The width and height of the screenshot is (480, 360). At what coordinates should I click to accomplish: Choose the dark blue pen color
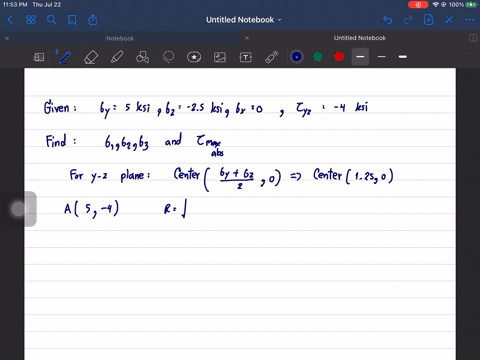tap(297, 57)
